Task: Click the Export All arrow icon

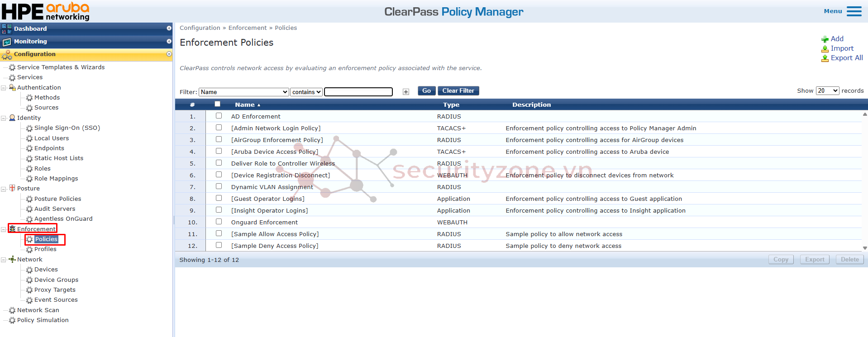Action: tap(825, 58)
